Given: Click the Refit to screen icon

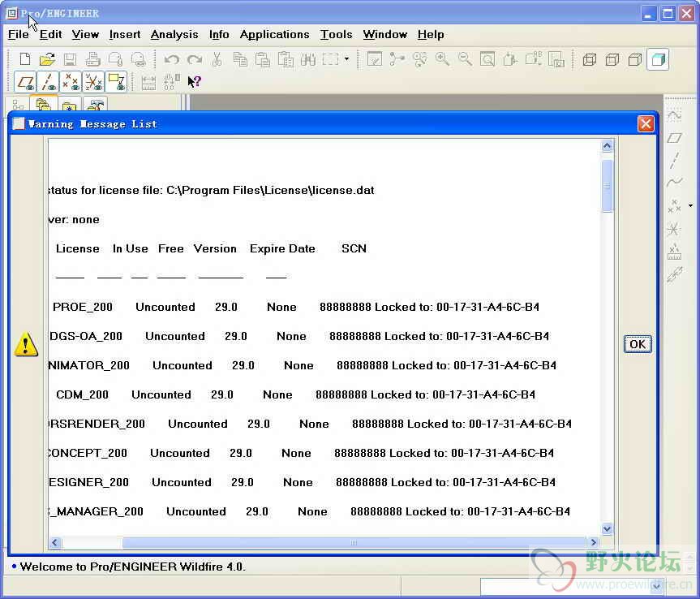Looking at the screenshot, I should click(487, 59).
